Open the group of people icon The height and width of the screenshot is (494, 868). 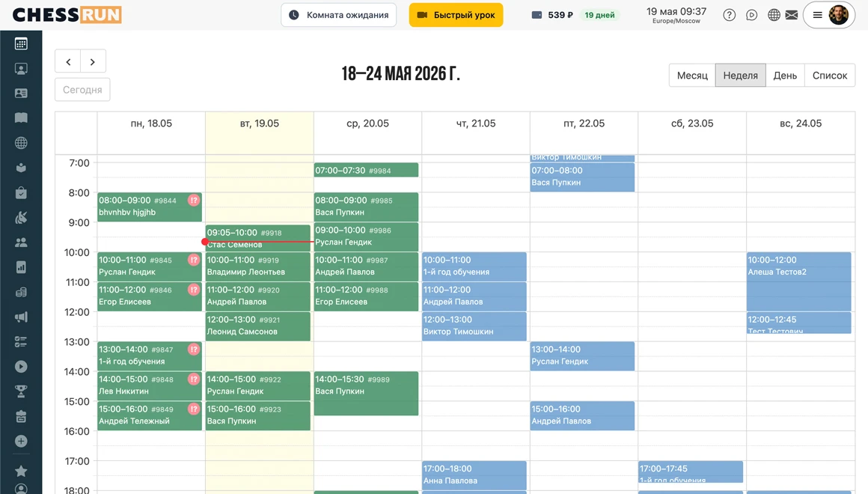tap(21, 243)
